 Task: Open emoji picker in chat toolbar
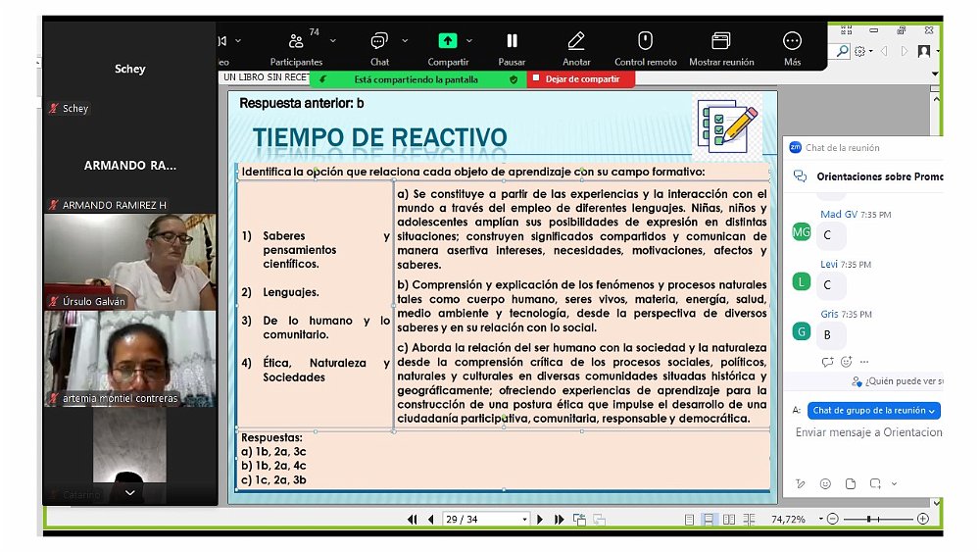pyautogui.click(x=825, y=483)
